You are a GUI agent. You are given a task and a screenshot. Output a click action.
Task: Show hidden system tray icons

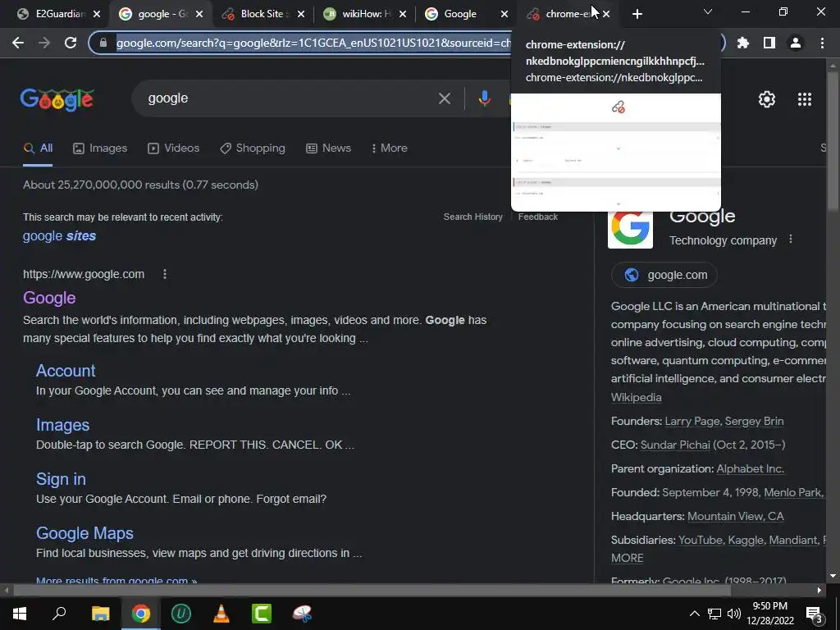[x=694, y=614]
